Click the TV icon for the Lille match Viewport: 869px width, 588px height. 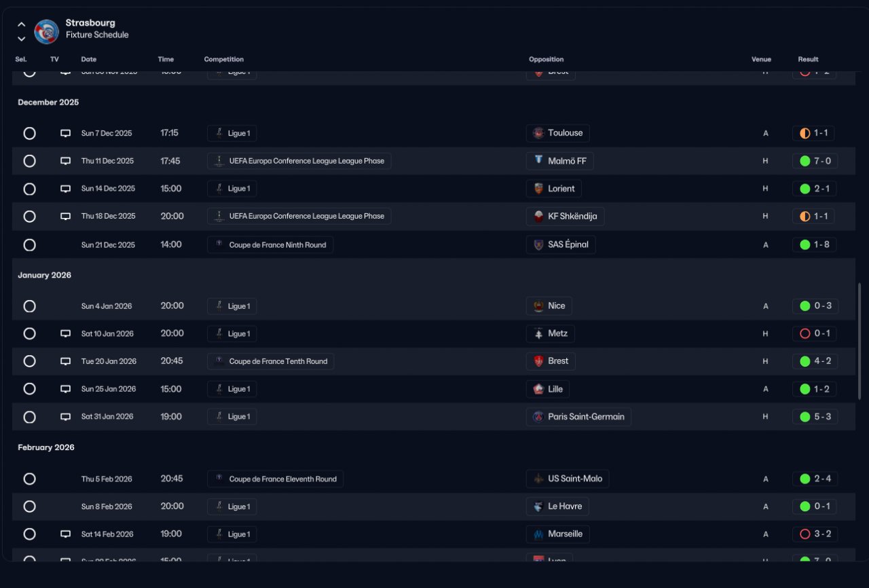click(x=66, y=390)
